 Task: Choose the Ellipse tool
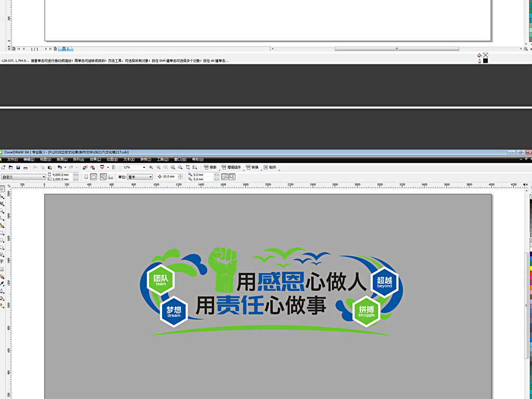pyautogui.click(x=3, y=240)
